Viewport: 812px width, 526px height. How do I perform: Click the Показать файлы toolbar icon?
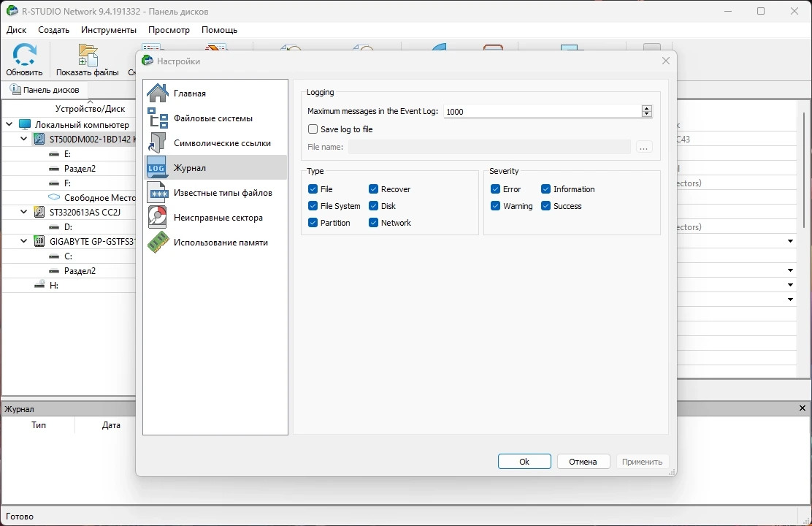(x=88, y=56)
